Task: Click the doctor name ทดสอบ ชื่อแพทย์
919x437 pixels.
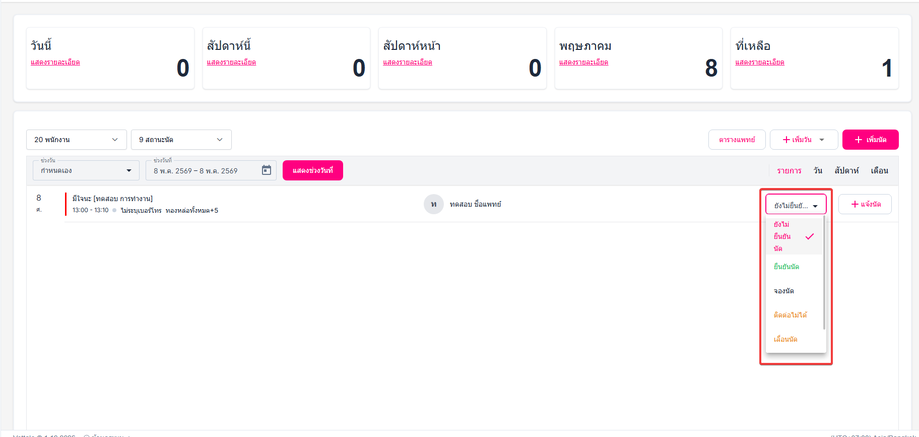Action: (475, 204)
